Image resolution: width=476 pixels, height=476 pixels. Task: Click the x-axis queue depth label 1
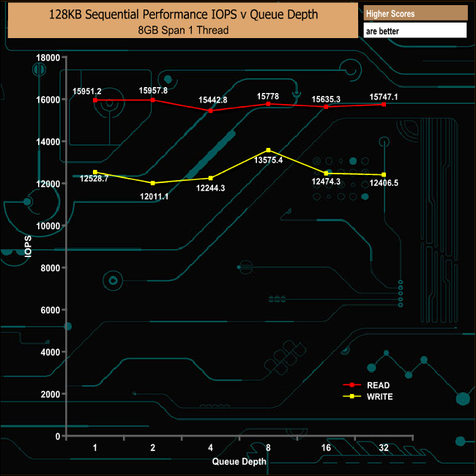point(95,447)
